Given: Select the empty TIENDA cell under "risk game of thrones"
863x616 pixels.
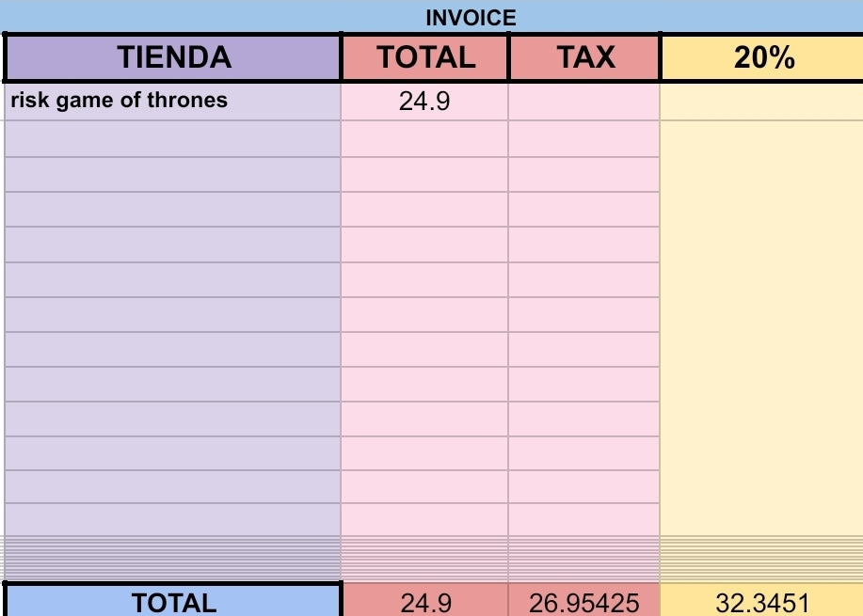Looking at the screenshot, I should click(x=173, y=138).
